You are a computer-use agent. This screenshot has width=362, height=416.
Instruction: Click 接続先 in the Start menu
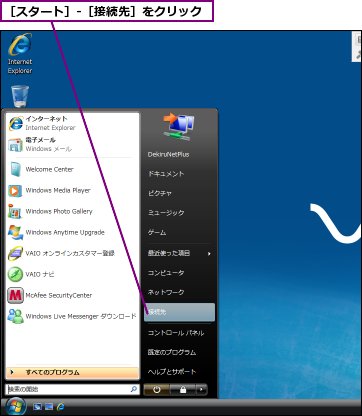[x=179, y=312]
